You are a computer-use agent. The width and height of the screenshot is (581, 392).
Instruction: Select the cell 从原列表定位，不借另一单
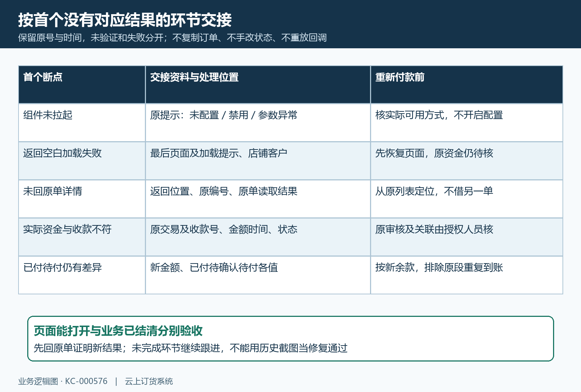[x=467, y=199]
